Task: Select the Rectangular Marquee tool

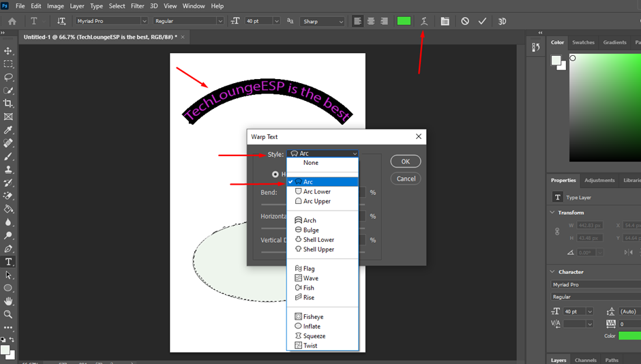Action: (8, 63)
